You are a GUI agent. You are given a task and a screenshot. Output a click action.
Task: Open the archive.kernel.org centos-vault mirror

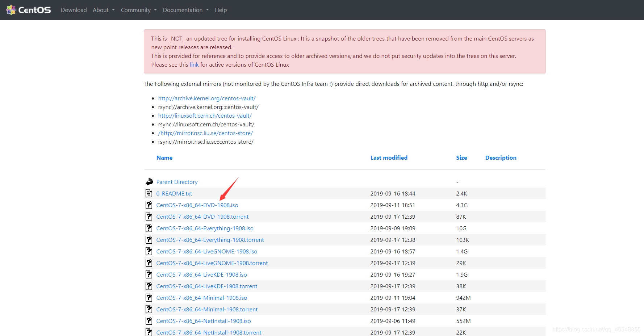[207, 98]
